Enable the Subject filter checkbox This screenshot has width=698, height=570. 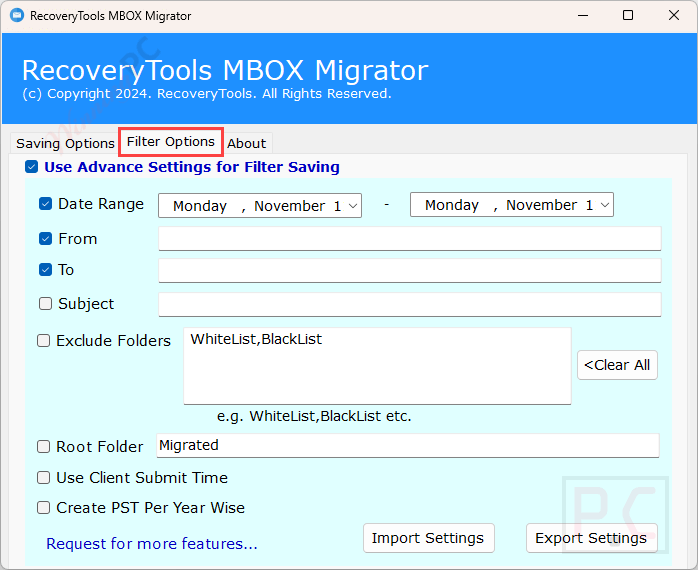point(45,304)
